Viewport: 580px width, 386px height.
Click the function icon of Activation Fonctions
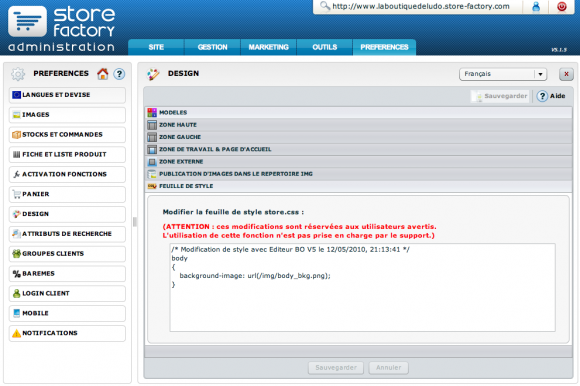point(16,174)
